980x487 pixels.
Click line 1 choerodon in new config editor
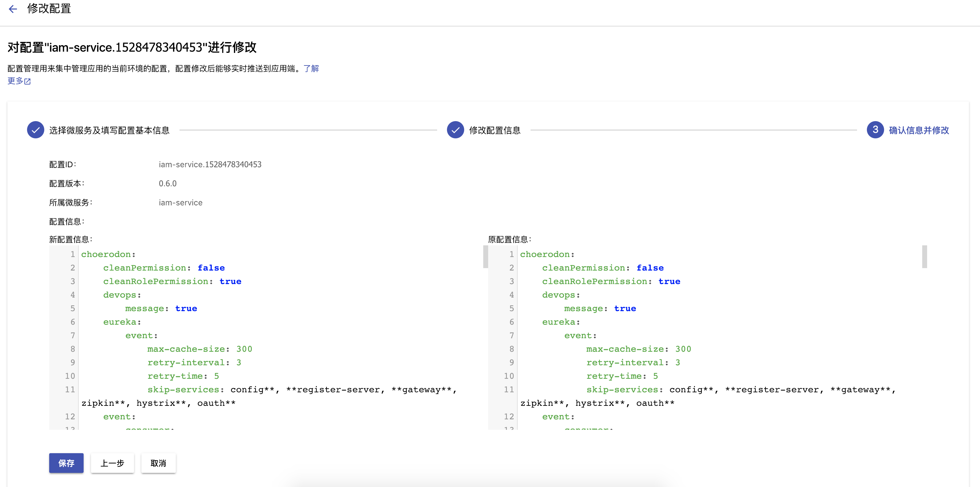(x=109, y=254)
